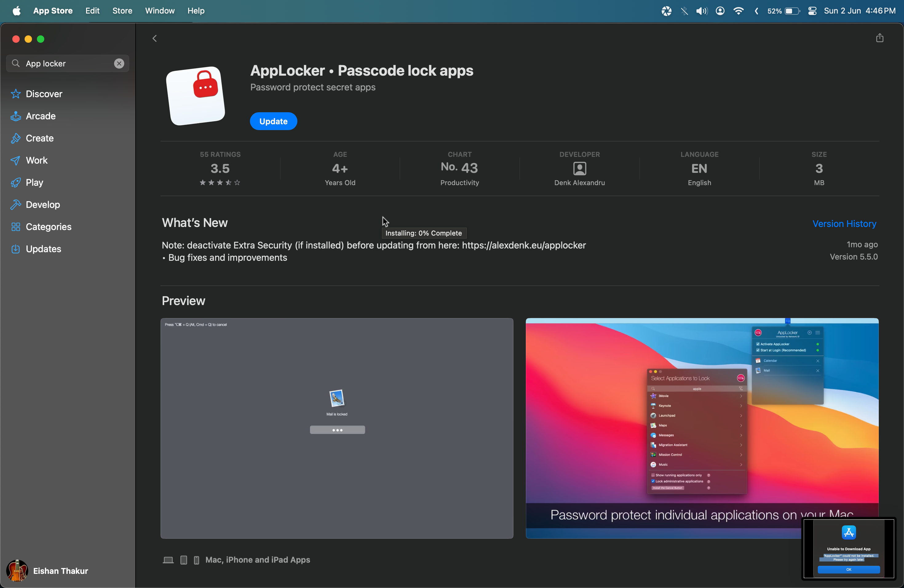This screenshot has width=904, height=588.
Task: Open the Work category
Action: (x=37, y=160)
